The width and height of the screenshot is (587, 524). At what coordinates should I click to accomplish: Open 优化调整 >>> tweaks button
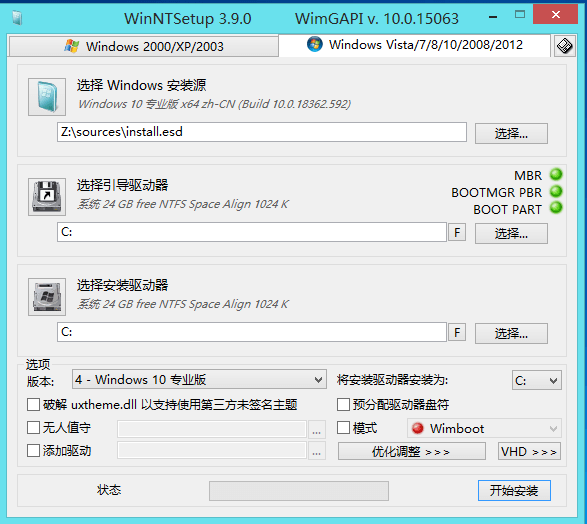coord(412,451)
